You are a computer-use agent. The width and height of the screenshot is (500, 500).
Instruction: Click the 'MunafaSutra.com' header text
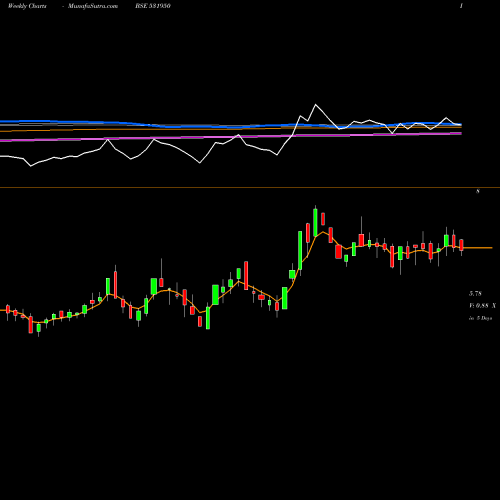93,6
